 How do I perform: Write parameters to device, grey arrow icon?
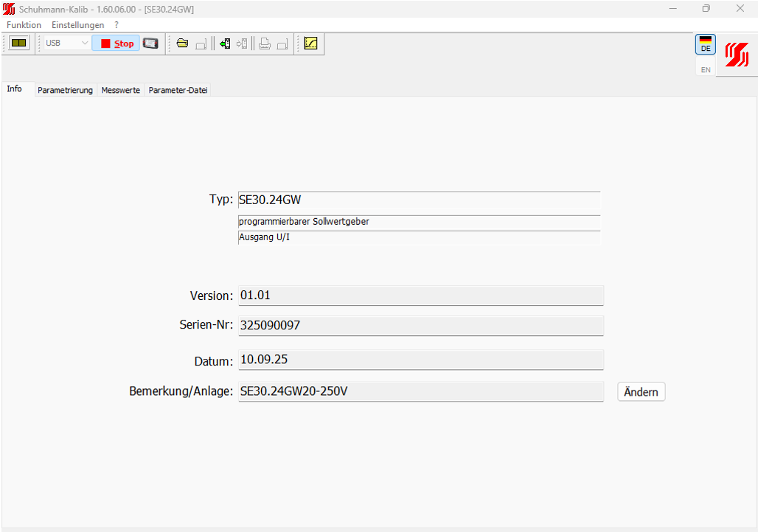pyautogui.click(x=242, y=44)
